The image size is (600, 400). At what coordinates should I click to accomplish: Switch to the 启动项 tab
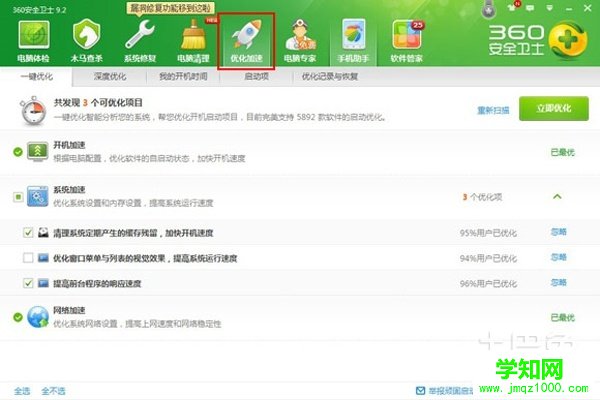click(256, 77)
